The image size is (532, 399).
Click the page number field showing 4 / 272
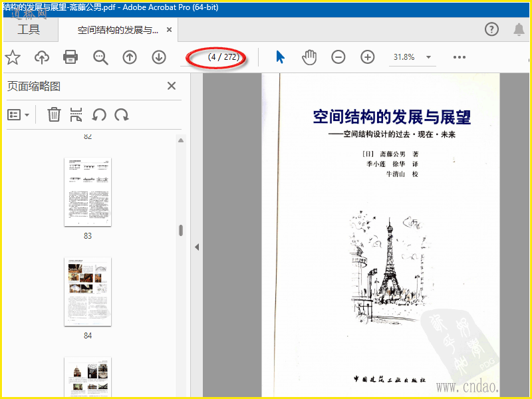(219, 57)
